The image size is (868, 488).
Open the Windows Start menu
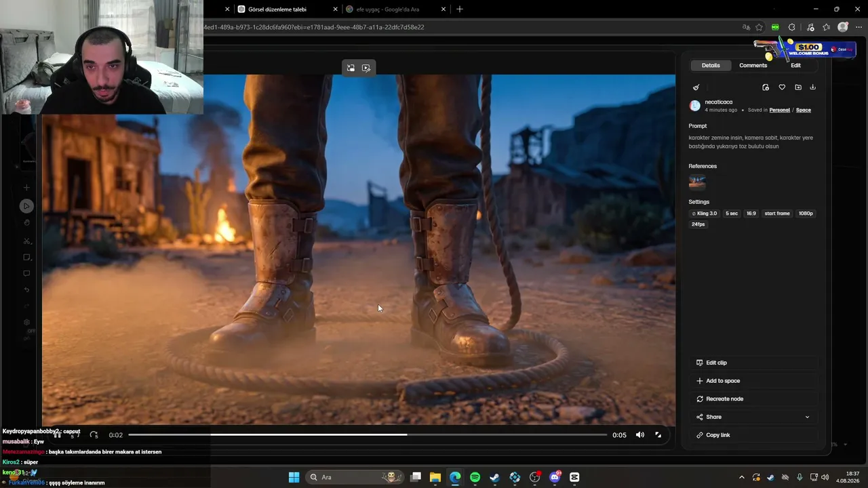pos(294,477)
